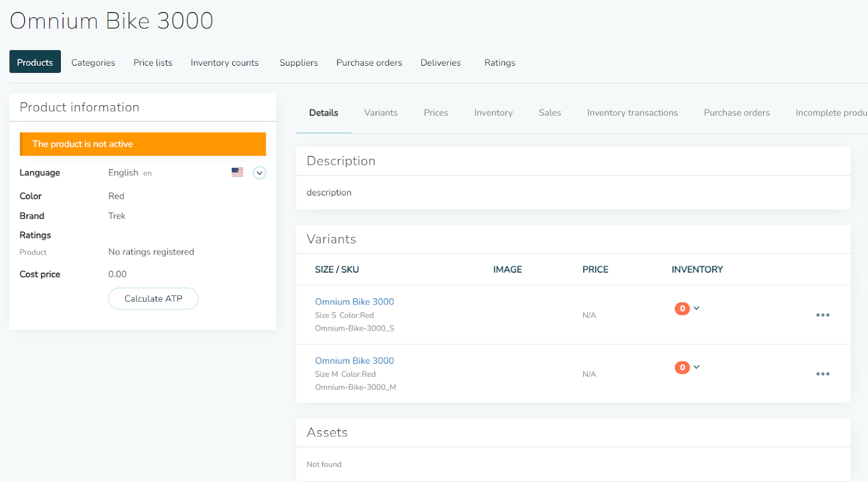Image resolution: width=868 pixels, height=482 pixels.
Task: Click the PRICE column header
Action: click(595, 269)
